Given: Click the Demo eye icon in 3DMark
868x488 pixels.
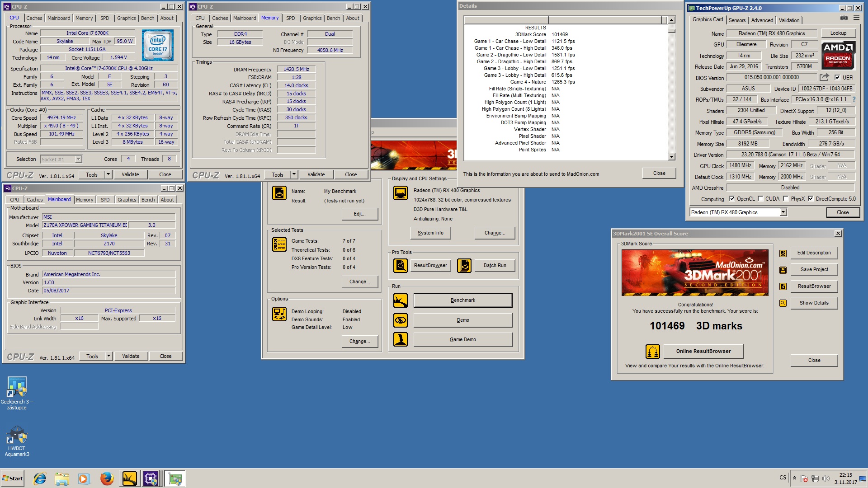Looking at the screenshot, I should 401,320.
